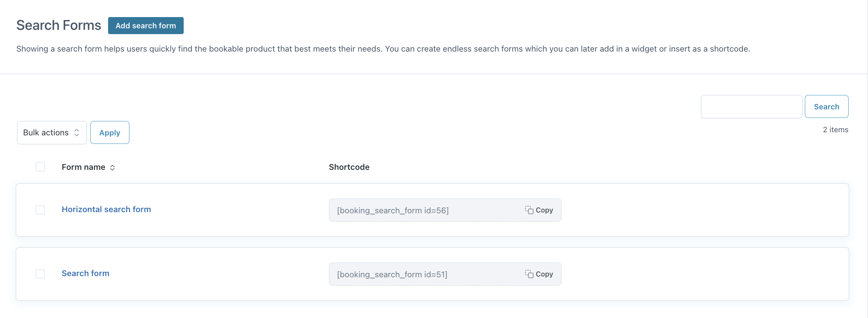The height and width of the screenshot is (318, 868).
Task: Copy shortcode for form id=56
Action: (x=539, y=210)
